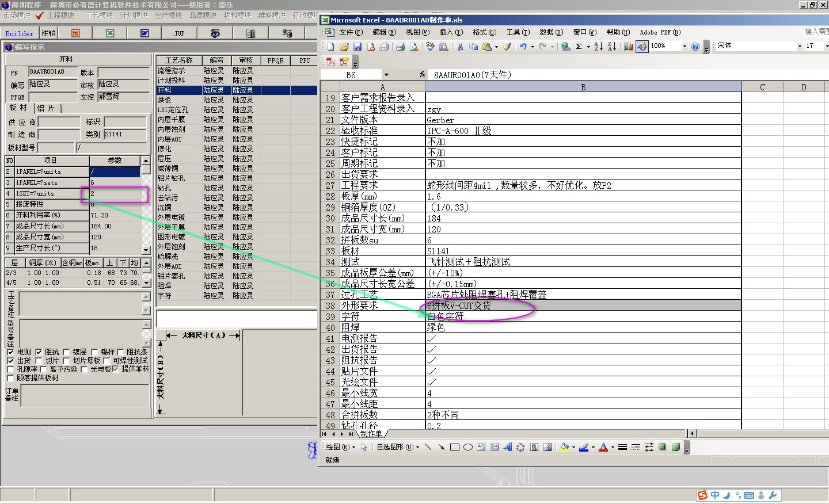The height and width of the screenshot is (504, 829).
Task: Click the font color A swatch
Action: point(603,447)
